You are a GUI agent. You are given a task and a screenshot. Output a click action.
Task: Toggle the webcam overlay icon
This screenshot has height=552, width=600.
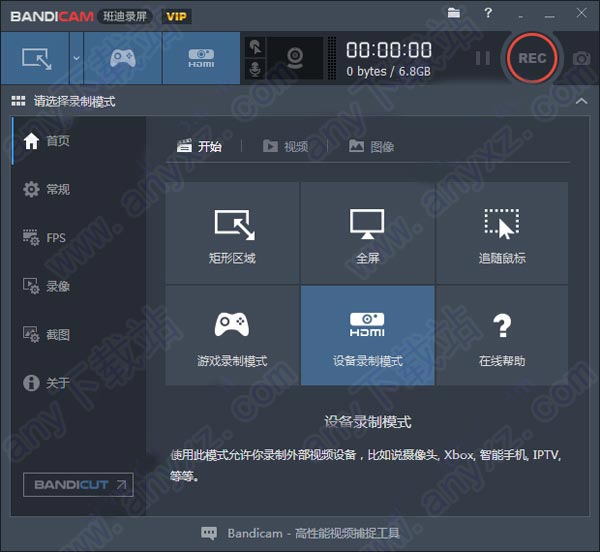pos(295,58)
